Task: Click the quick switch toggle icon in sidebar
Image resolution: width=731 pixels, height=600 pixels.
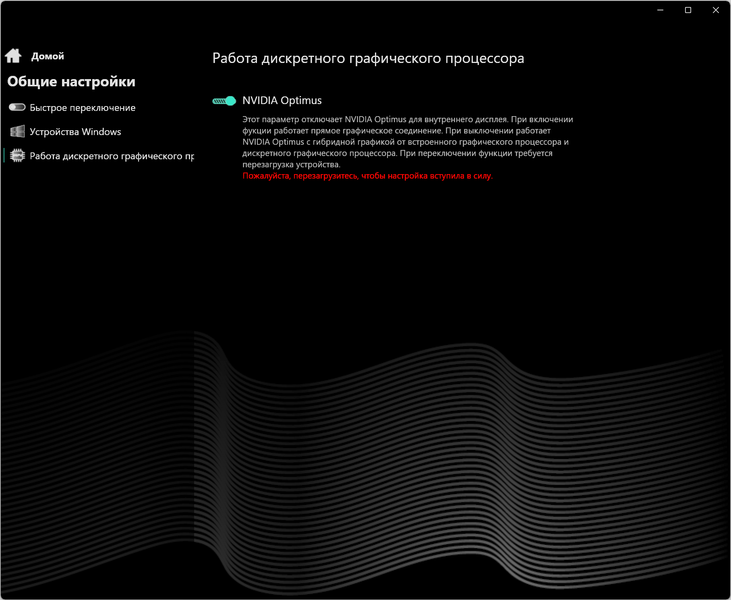Action: pos(17,108)
